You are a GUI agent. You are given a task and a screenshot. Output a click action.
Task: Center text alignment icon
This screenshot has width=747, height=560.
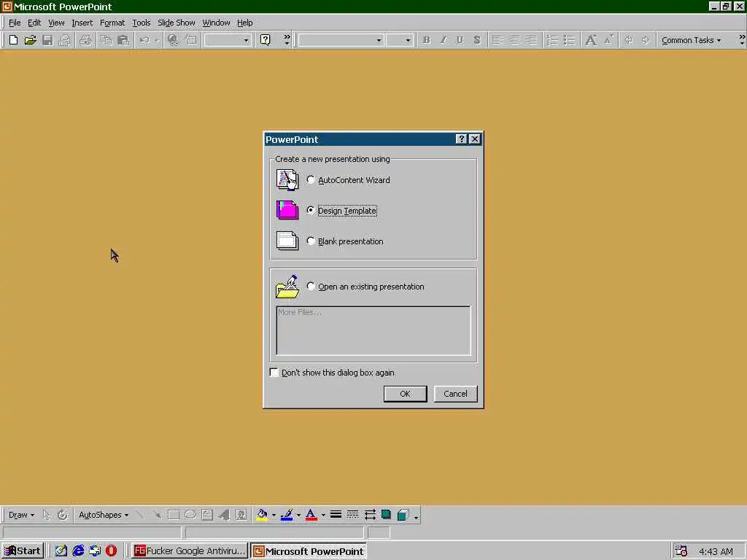point(514,40)
